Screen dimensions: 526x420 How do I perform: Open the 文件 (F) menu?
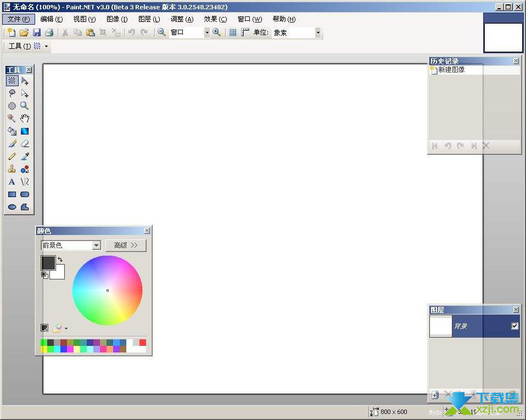(x=19, y=19)
